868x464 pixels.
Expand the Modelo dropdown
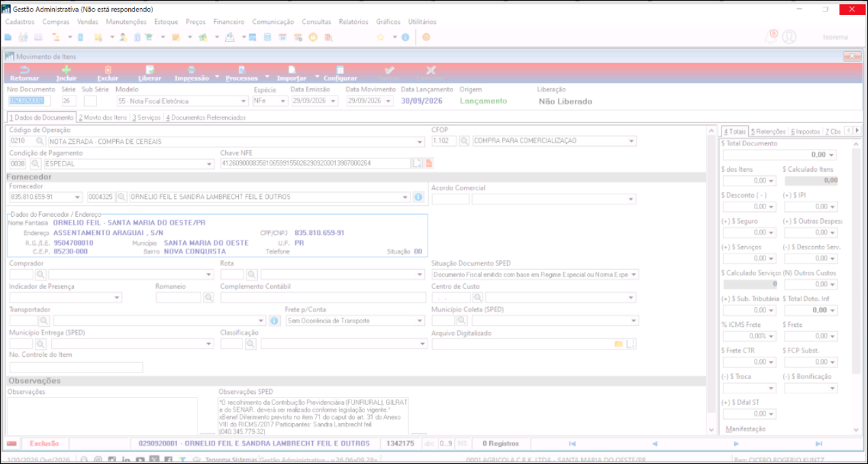point(244,101)
